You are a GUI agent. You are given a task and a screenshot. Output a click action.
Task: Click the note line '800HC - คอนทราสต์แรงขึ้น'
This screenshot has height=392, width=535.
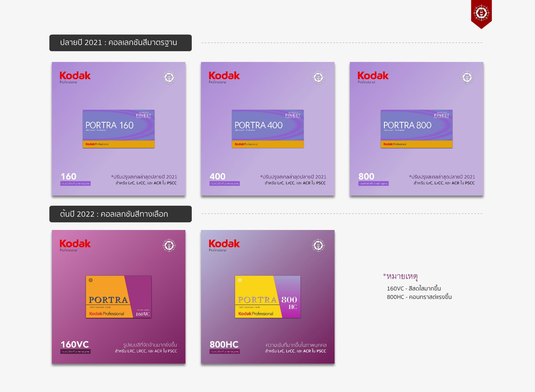point(419,297)
